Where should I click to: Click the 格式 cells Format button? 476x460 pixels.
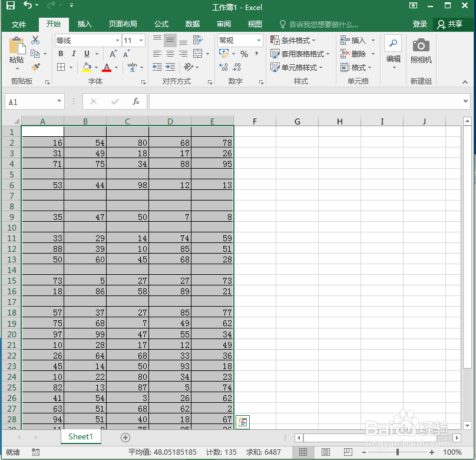pyautogui.click(x=356, y=67)
